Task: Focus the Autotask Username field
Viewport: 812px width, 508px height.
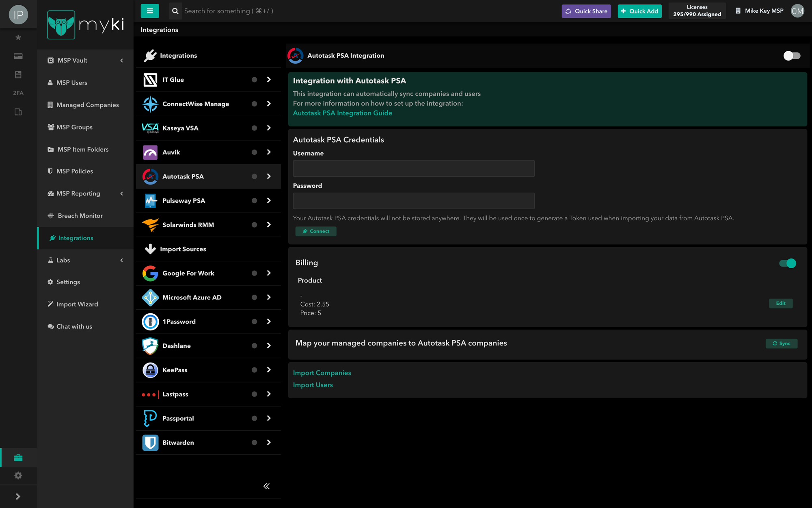Action: pos(414,168)
